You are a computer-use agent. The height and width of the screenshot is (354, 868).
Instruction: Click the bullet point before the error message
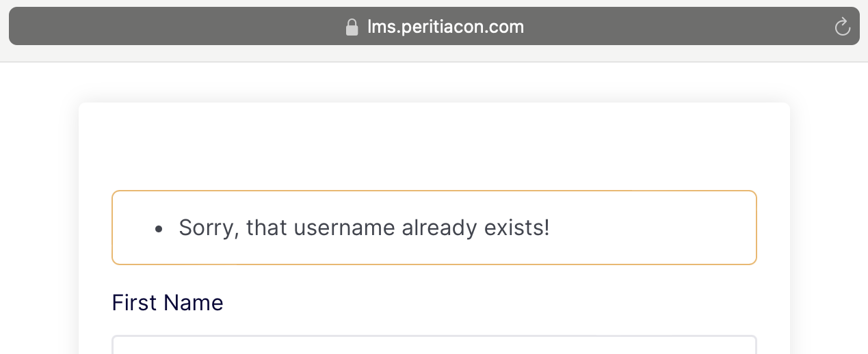[159, 229]
